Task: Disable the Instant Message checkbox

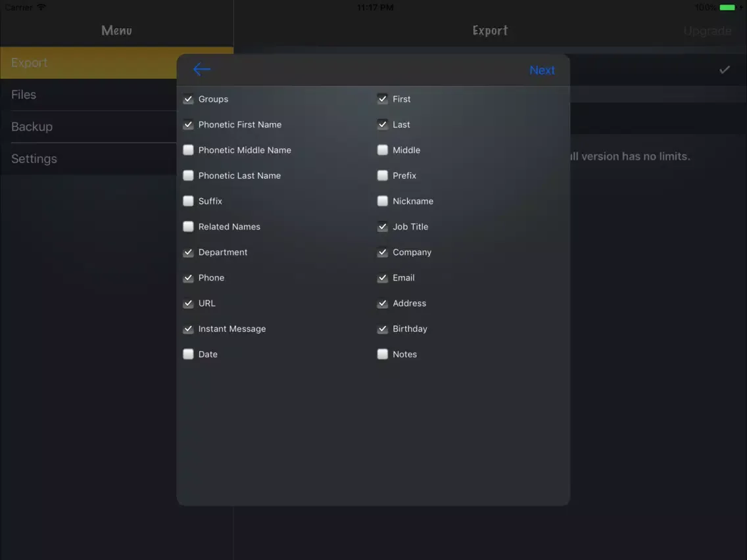Action: coord(188,329)
